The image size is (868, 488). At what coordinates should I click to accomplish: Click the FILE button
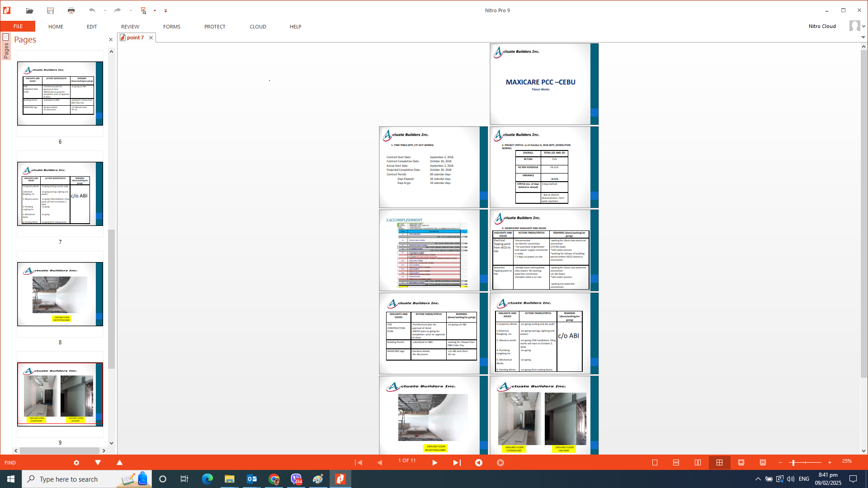(18, 26)
